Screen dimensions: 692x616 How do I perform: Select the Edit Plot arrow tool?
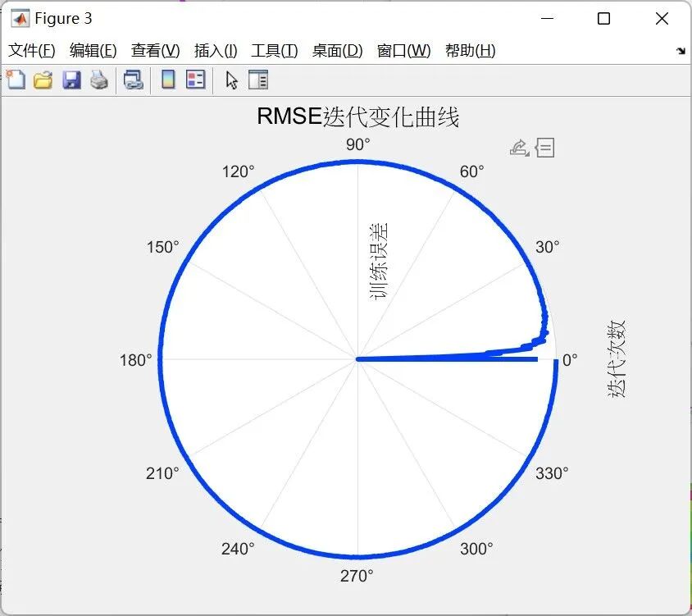pyautogui.click(x=230, y=80)
